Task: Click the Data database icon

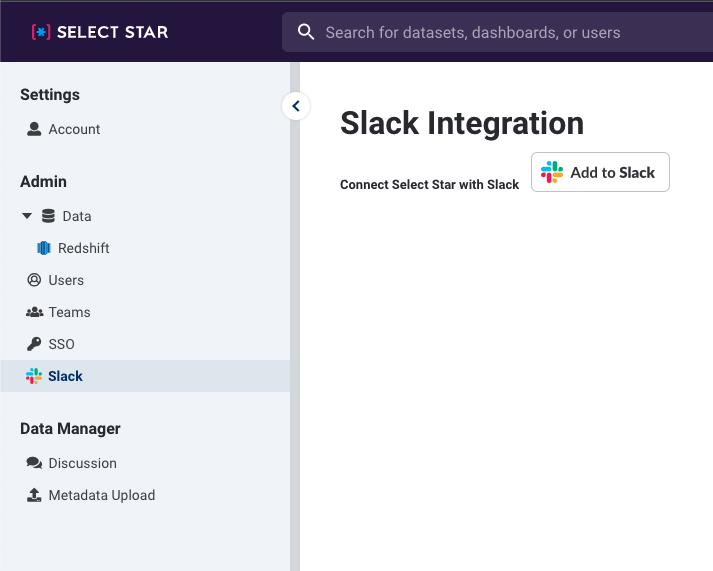Action: click(48, 216)
